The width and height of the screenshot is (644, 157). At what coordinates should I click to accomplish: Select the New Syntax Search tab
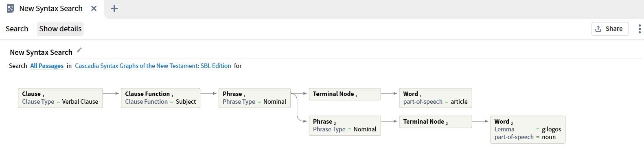[x=51, y=9]
